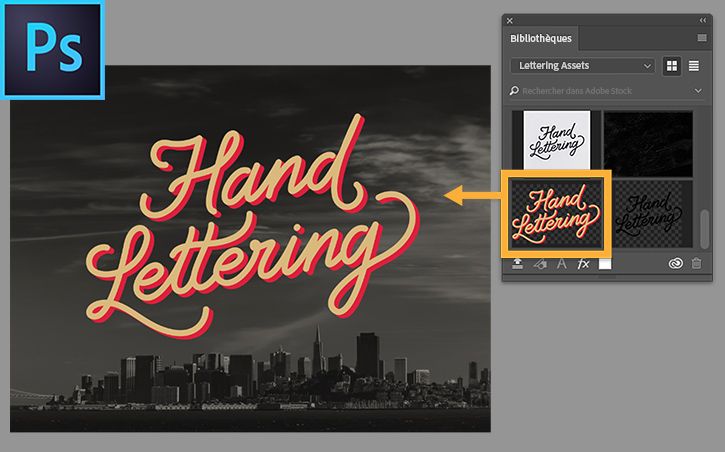Click the library panel vertical scrollbar
Screen dimensions: 725x452
pyautogui.click(x=704, y=229)
